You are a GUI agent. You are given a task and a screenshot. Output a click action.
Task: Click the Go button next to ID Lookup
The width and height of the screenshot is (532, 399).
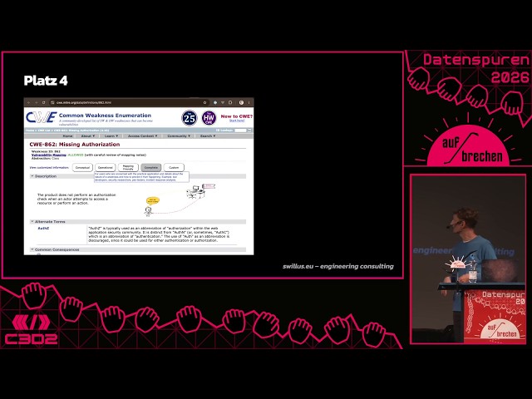pos(249,131)
